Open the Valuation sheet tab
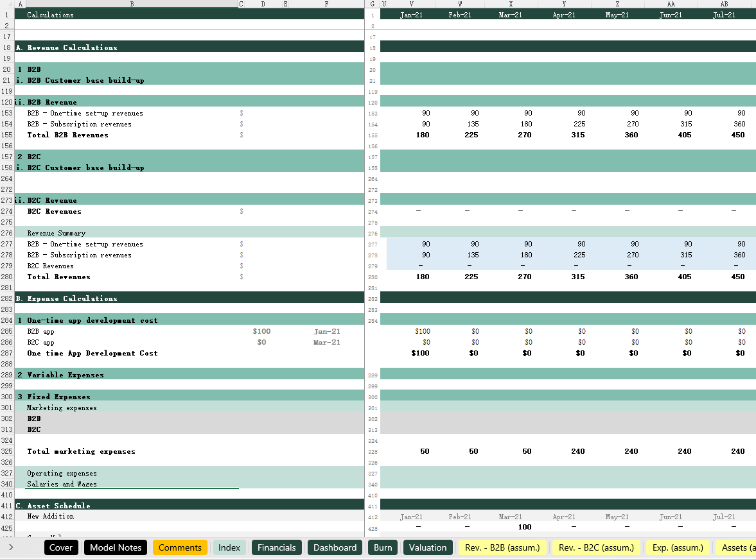Viewport: 756px width, 559px height. [428, 547]
